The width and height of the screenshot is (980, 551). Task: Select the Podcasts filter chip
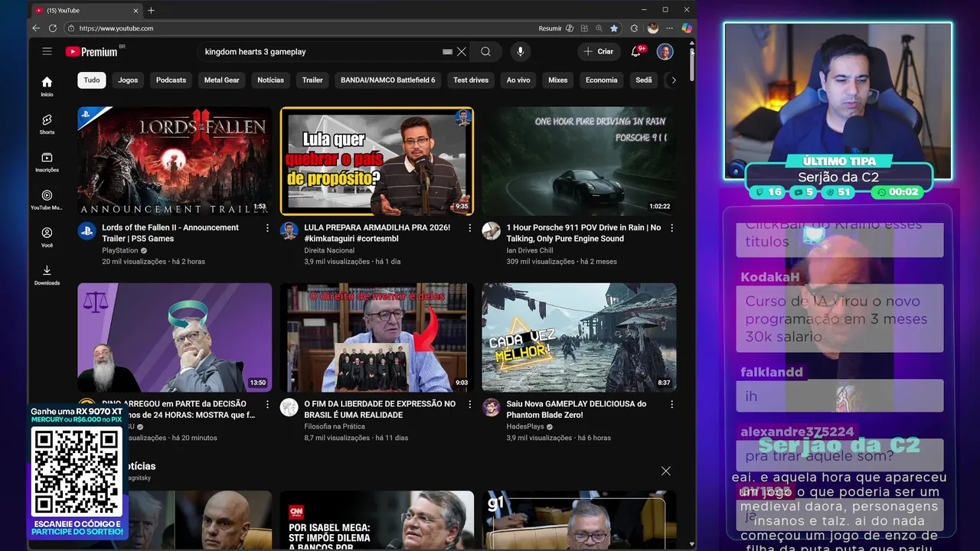coord(171,80)
